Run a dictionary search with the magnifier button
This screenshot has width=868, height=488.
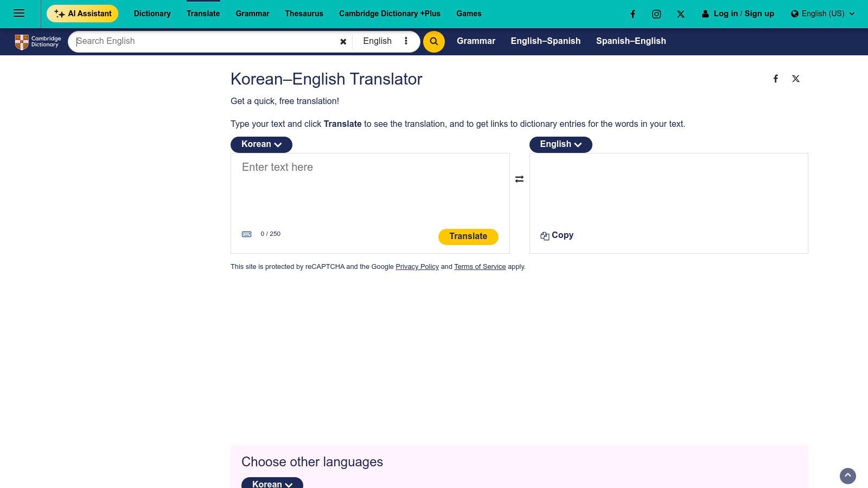433,41
